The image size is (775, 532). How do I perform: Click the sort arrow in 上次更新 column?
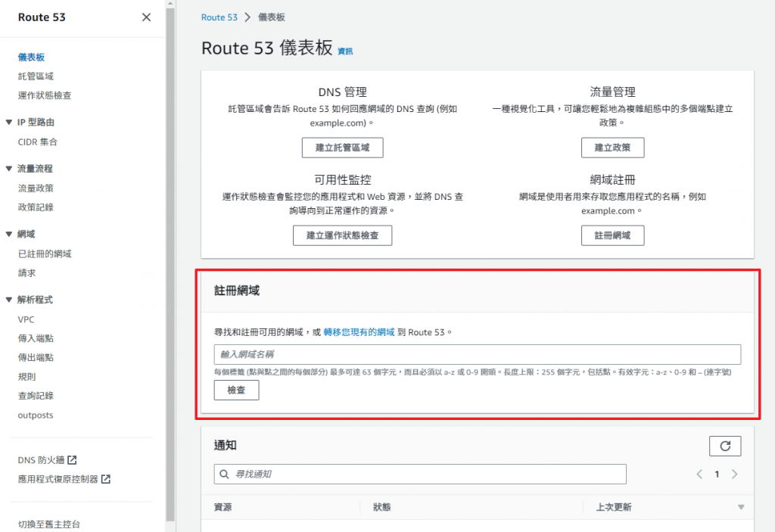tap(741, 507)
